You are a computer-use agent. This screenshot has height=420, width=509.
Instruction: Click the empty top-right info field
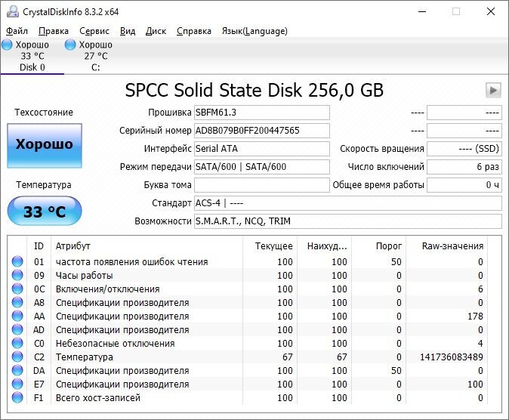point(464,113)
